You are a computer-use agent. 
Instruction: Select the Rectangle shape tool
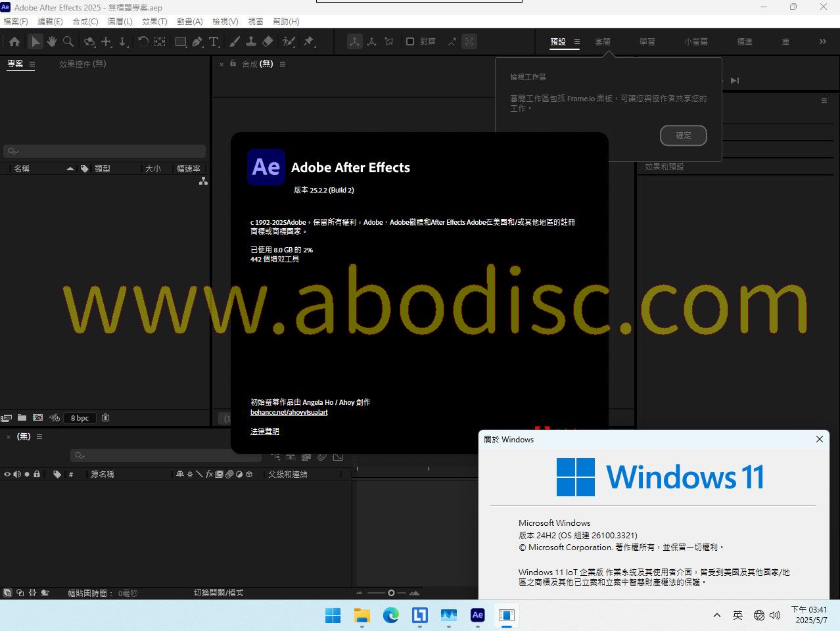(x=181, y=41)
